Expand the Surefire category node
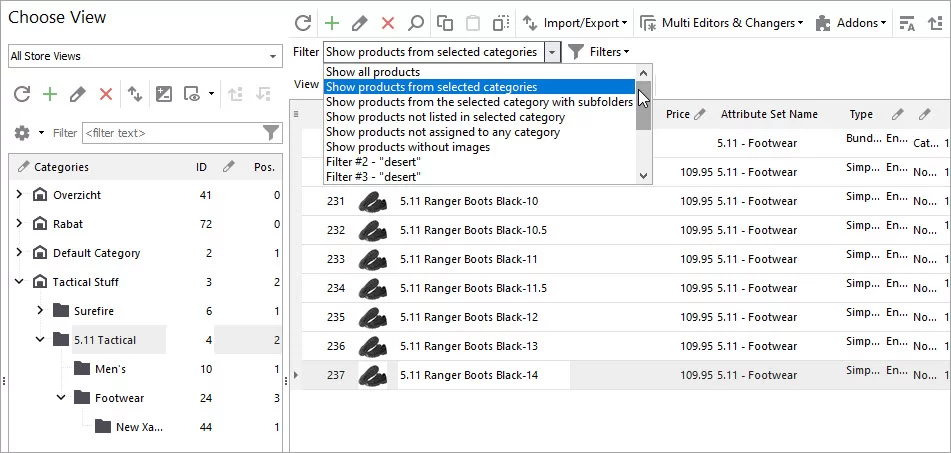The image size is (951, 453). coord(40,310)
